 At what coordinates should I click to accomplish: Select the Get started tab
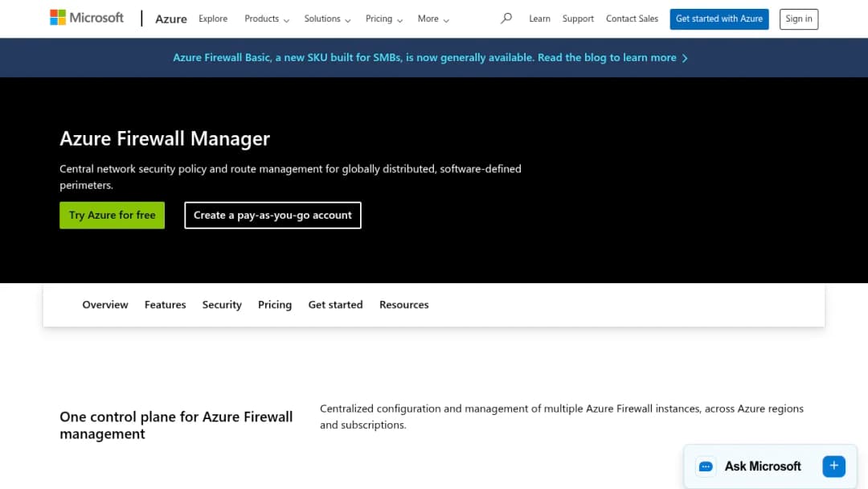[335, 305]
